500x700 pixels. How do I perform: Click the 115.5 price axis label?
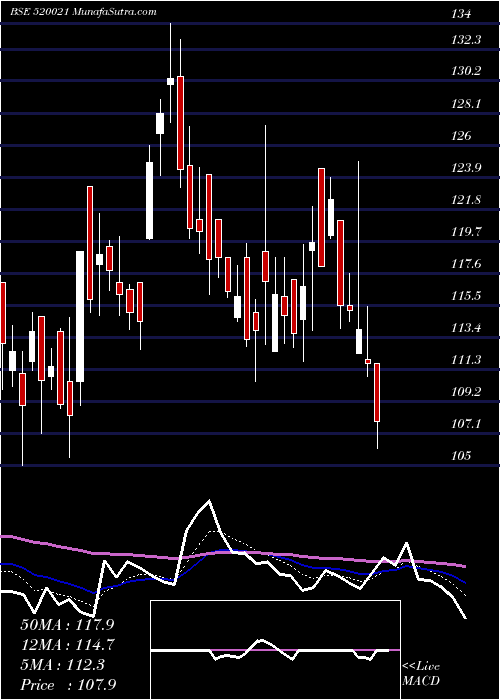pos(467,296)
